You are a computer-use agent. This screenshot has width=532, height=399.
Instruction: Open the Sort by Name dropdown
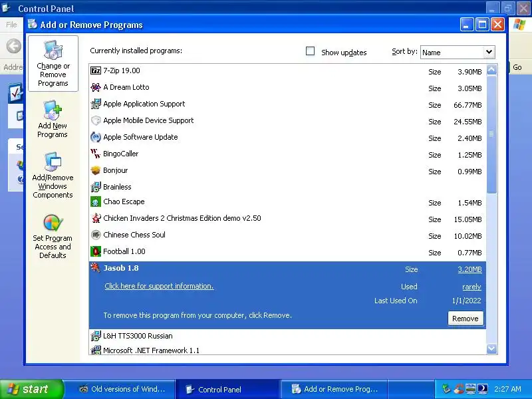458,53
